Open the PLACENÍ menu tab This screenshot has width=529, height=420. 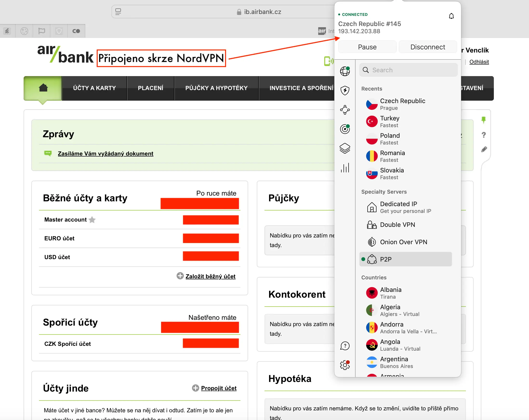(x=150, y=88)
